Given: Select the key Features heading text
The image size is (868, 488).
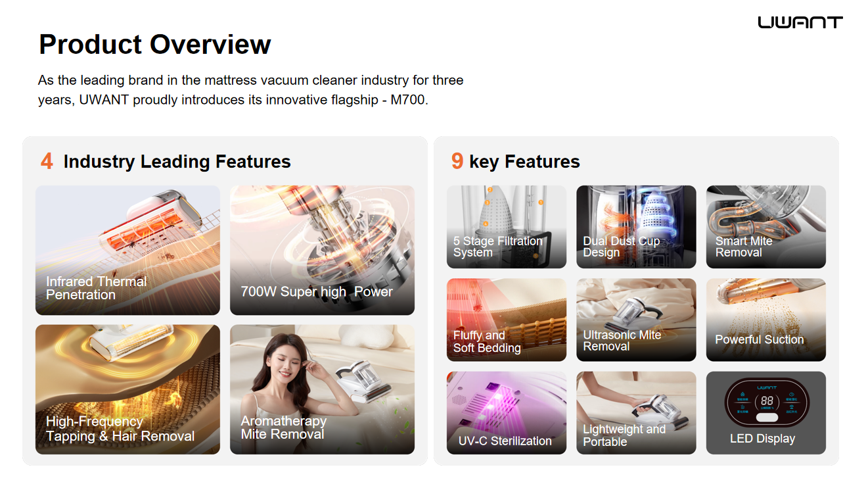Looking at the screenshot, I should 524,162.
